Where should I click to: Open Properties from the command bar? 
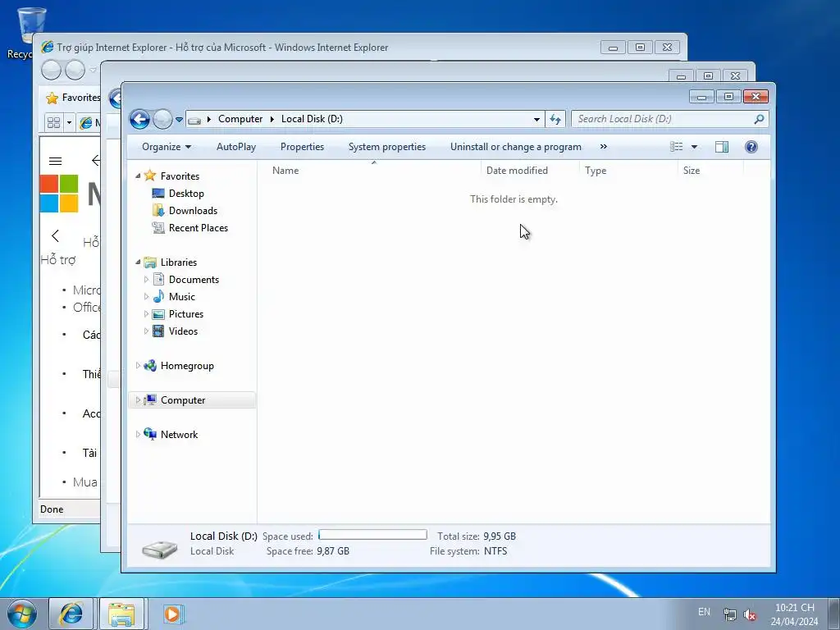(302, 147)
